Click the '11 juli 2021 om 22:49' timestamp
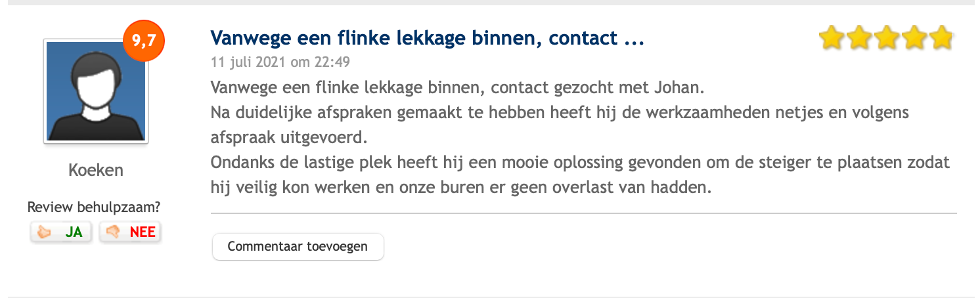The width and height of the screenshot is (980, 298). pyautogui.click(x=280, y=63)
